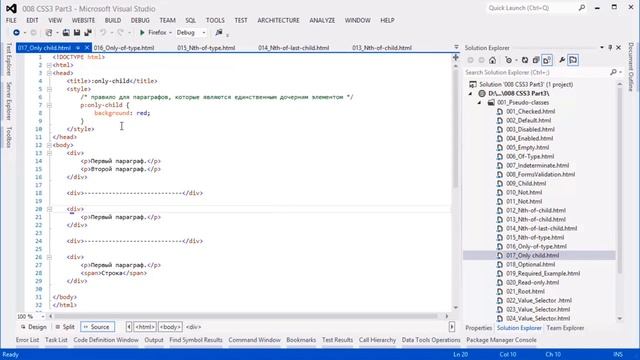Open the Server Explorer side panel
The image size is (640, 360).
[9, 101]
